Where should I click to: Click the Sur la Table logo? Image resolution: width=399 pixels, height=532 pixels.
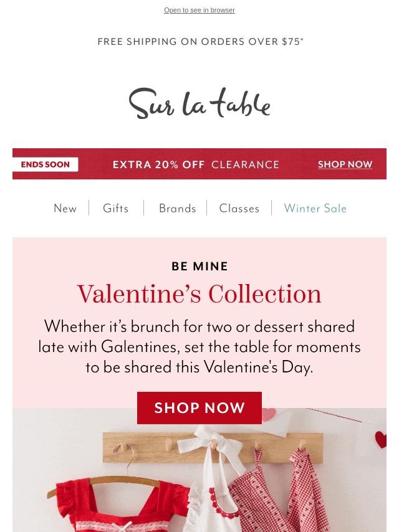pos(199,103)
